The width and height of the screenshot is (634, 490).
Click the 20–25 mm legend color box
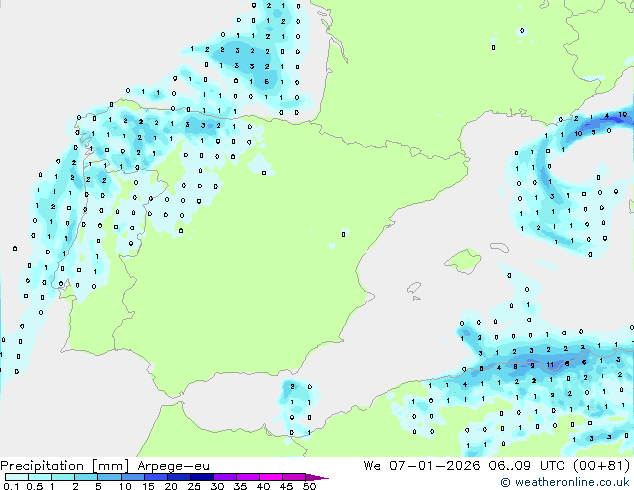pos(178,477)
